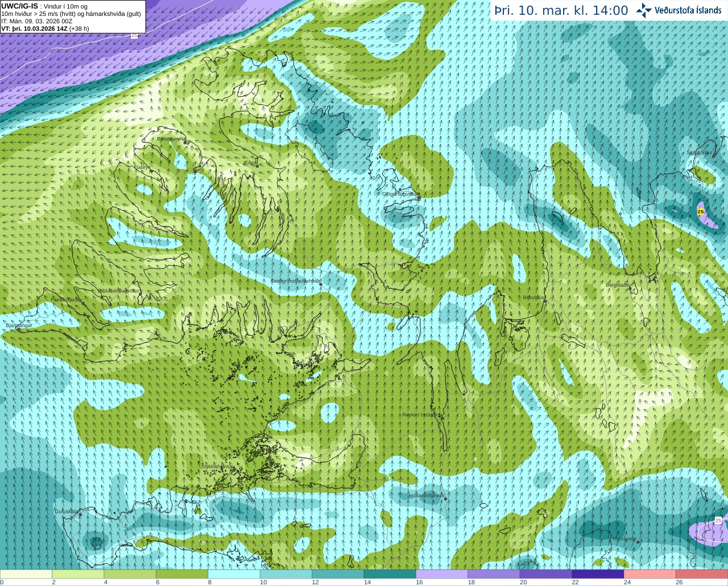Click the Holtavörðuheiði station label
728x586 pixels.
click(x=427, y=496)
